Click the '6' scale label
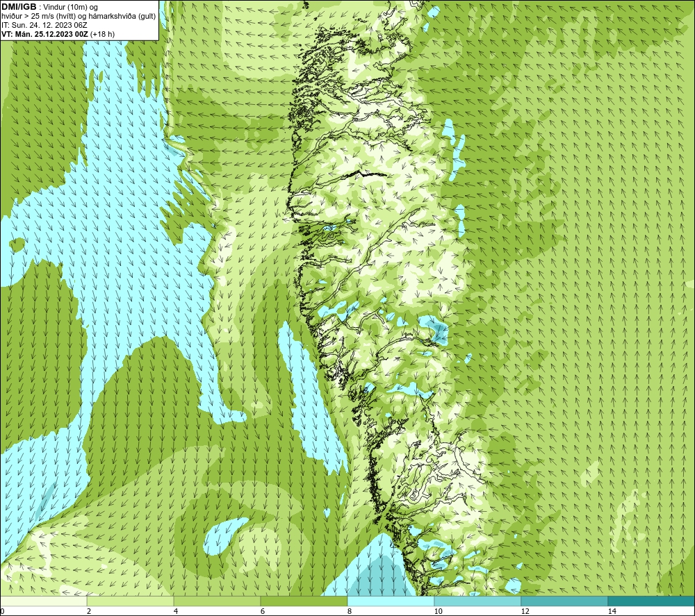 click(263, 612)
